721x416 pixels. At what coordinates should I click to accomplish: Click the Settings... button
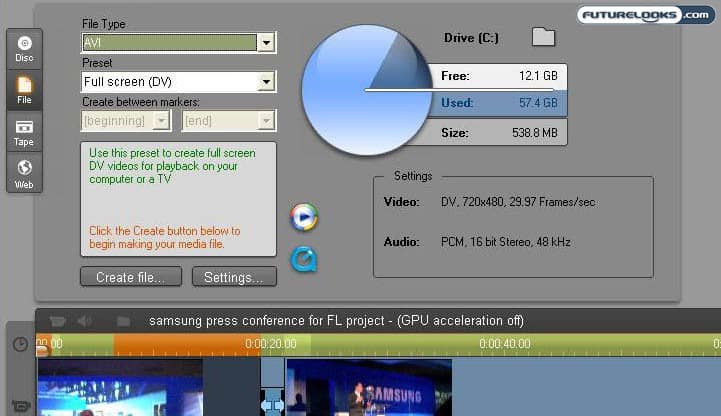click(x=233, y=277)
